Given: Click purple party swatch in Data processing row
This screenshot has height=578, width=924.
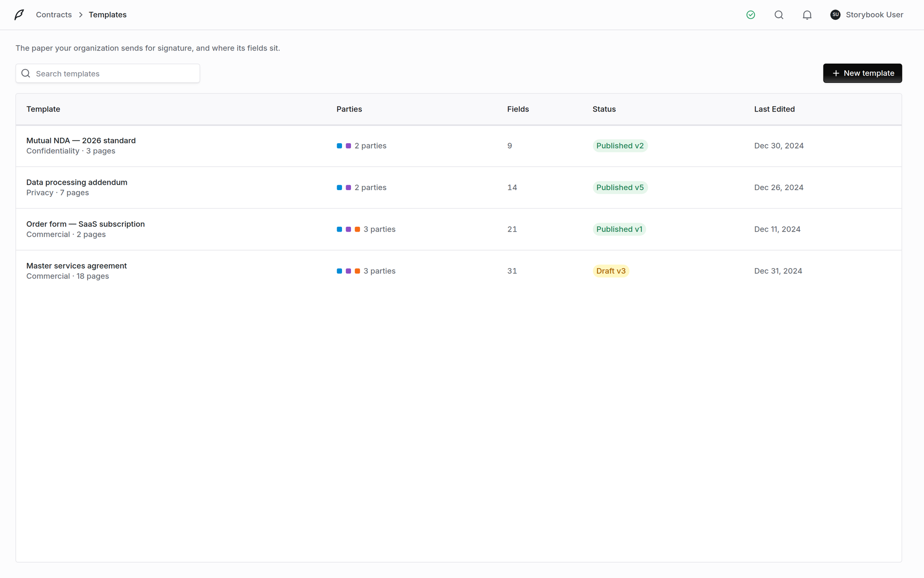Looking at the screenshot, I should pyautogui.click(x=348, y=187).
